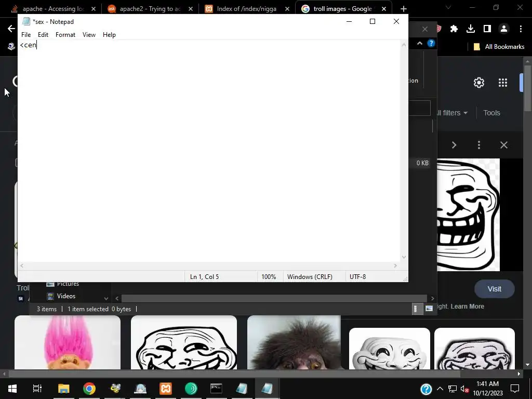
Task: Open Notepad Help menu
Action: point(109,35)
